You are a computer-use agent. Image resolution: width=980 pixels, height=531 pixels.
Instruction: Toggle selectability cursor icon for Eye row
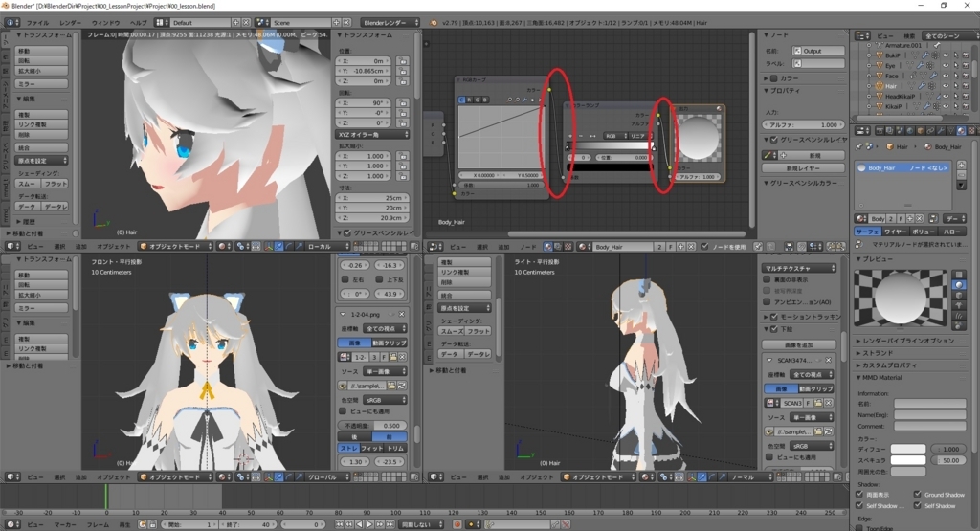point(956,66)
